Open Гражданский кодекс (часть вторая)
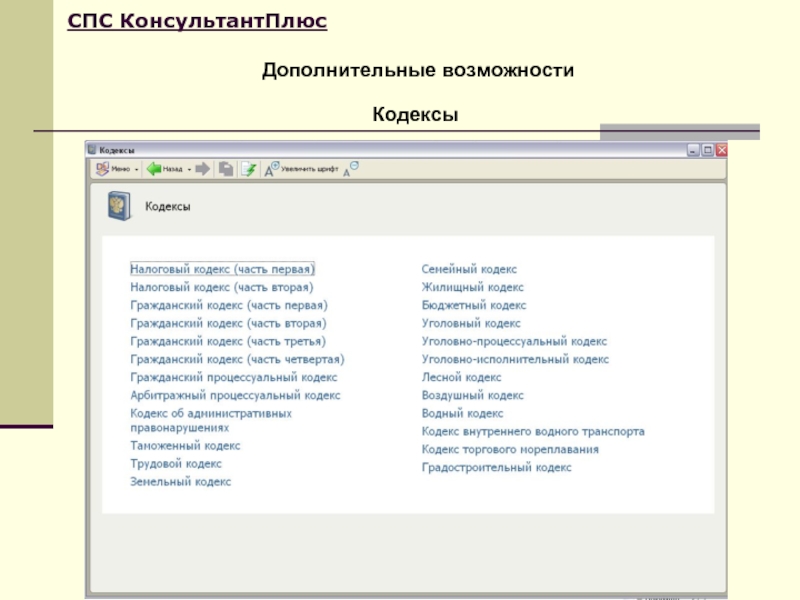The width and height of the screenshot is (800, 600). pyautogui.click(x=228, y=323)
